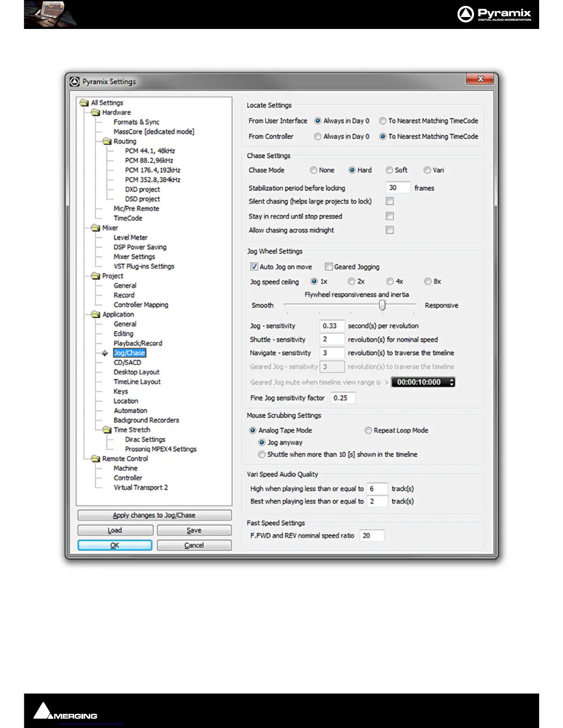This screenshot has width=563, height=728.
Task: Select Repeat Loop Mode for mouse scrubbing
Action: 368,430
